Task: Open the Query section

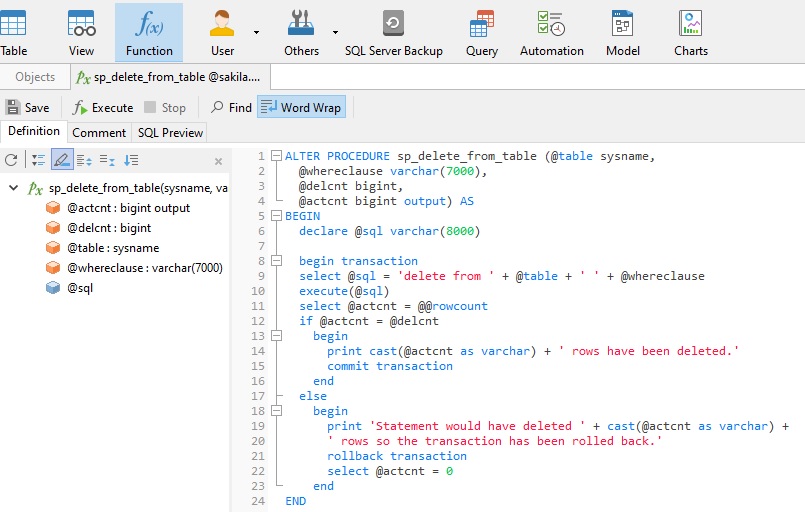Action: 482,32
